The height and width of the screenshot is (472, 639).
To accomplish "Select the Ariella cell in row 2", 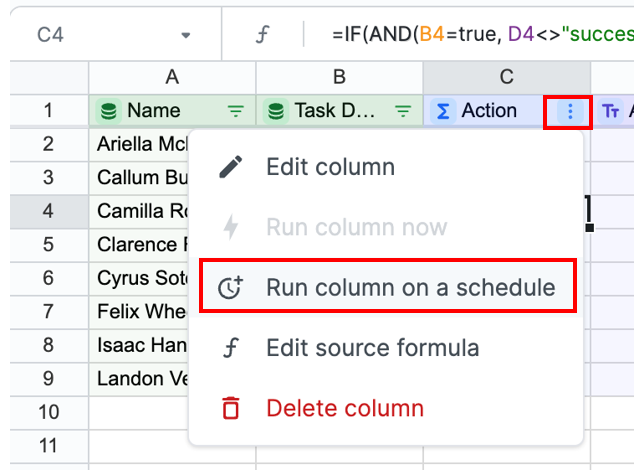I will [x=139, y=144].
